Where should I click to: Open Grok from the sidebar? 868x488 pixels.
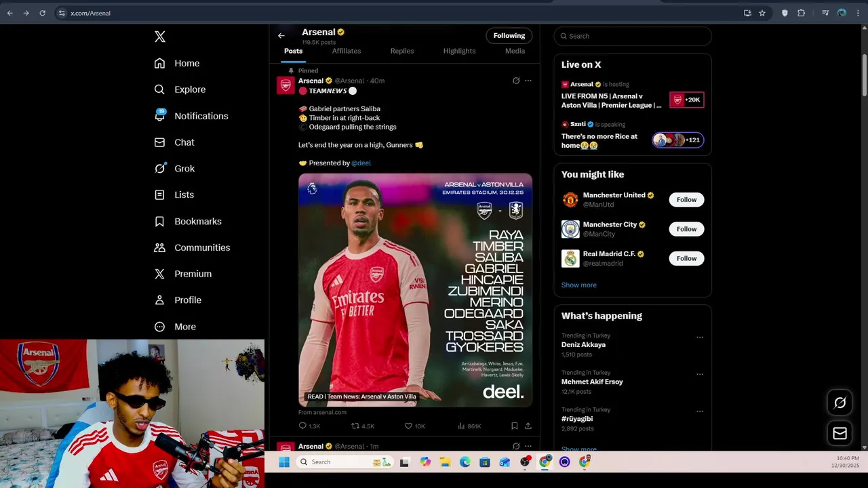(x=174, y=168)
